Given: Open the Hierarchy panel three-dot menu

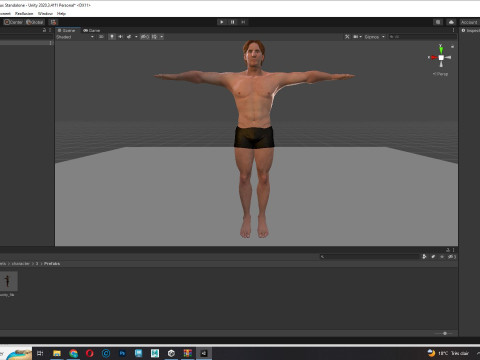Looking at the screenshot, I should coord(50,30).
